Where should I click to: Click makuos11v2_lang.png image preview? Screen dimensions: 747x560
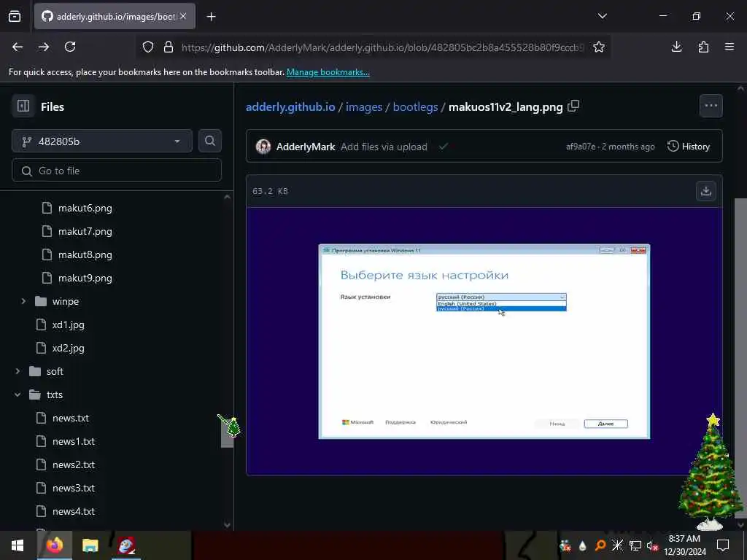click(484, 341)
